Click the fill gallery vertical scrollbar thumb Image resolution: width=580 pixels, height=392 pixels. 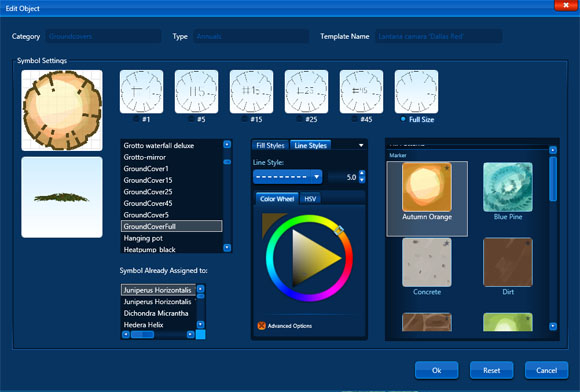(553, 179)
